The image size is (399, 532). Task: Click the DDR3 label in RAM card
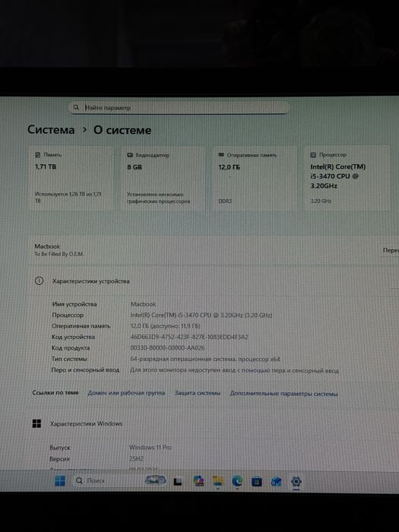225,201
